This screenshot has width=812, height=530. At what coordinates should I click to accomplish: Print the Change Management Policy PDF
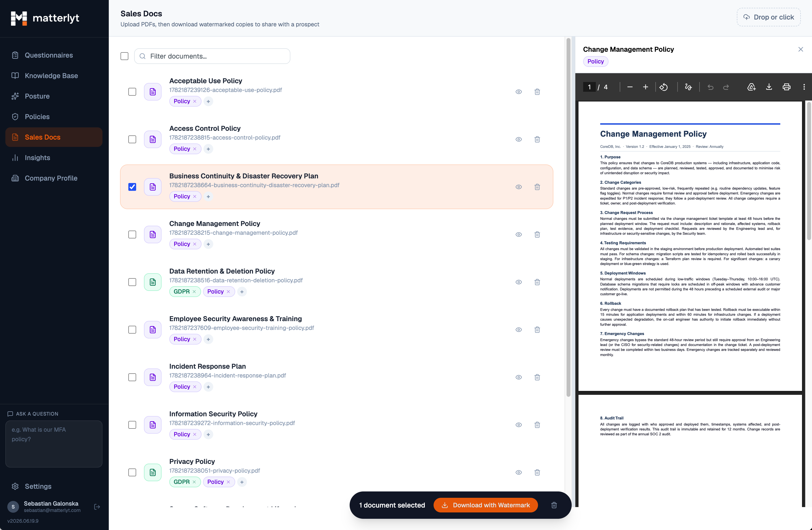tap(786, 87)
